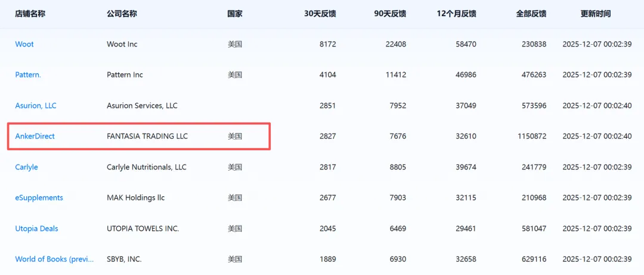Click Woot's total feedback 230838

[x=534, y=44]
